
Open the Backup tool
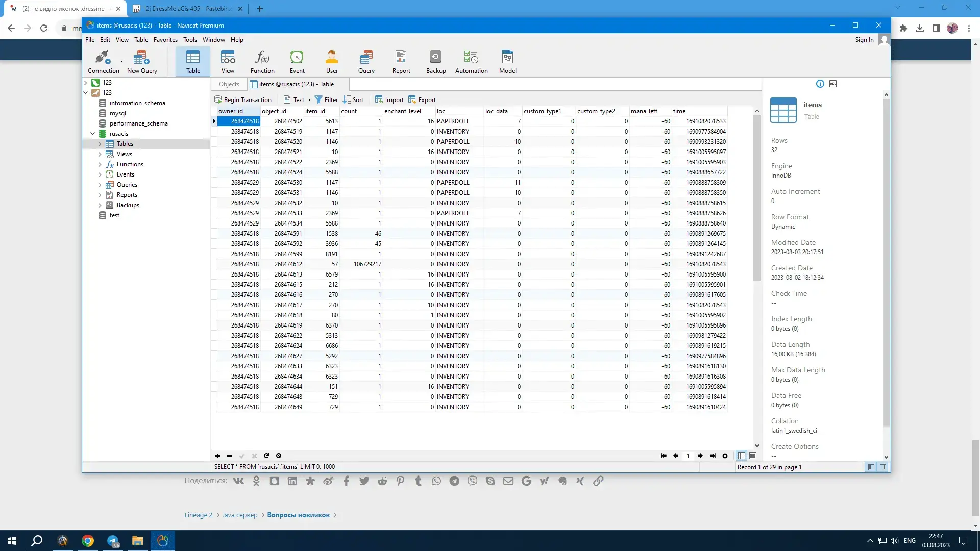click(x=436, y=61)
